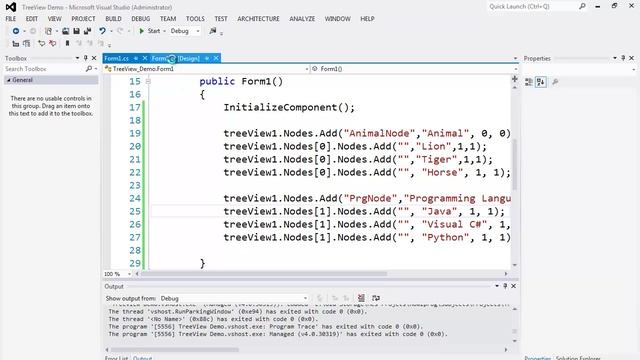Undo the last edit via toolbar
Viewport: 640px width, 360px height.
(x=102, y=31)
